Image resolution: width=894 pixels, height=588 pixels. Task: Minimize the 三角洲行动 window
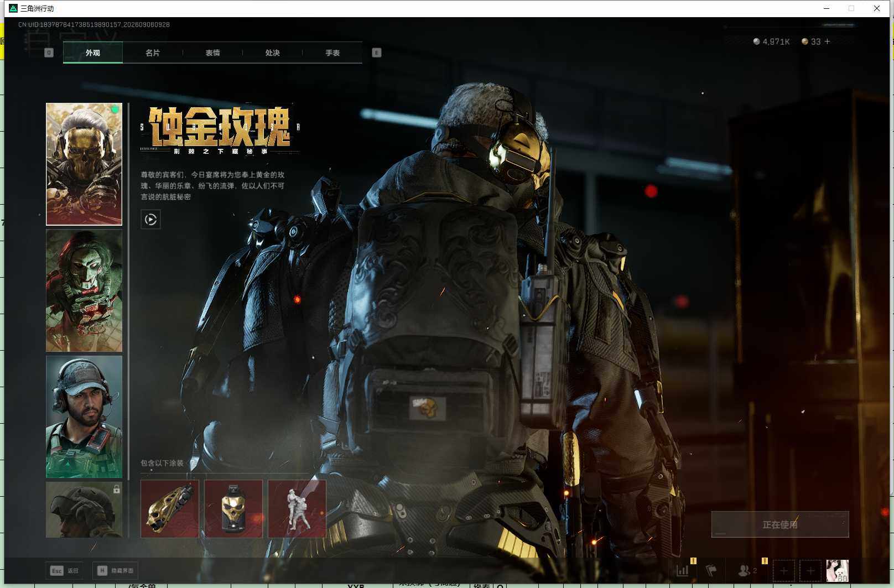pos(827,8)
